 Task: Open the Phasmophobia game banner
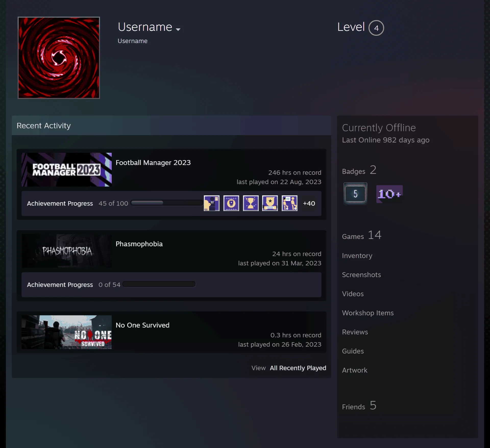pyautogui.click(x=67, y=251)
